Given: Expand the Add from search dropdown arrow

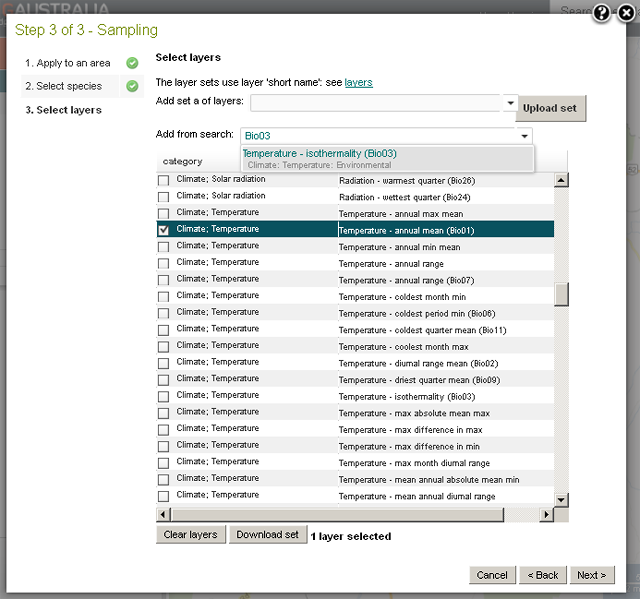Looking at the screenshot, I should pyautogui.click(x=525, y=136).
